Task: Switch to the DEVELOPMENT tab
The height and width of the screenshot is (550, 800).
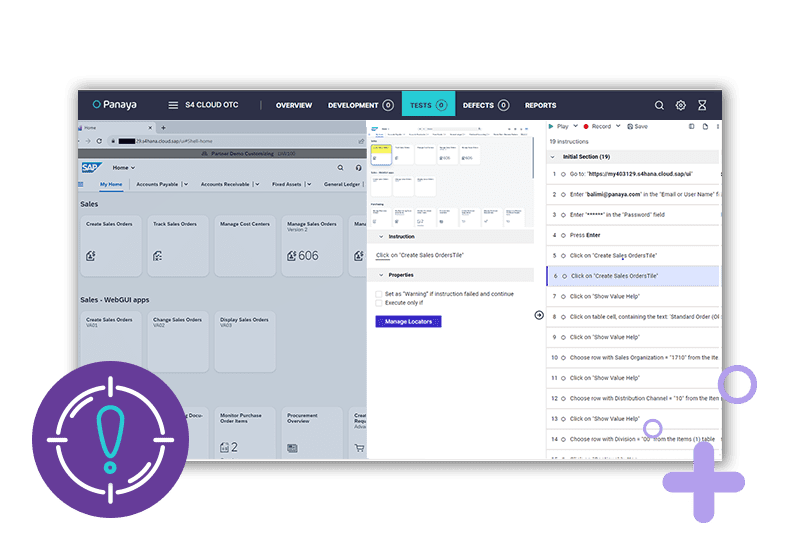Action: pyautogui.click(x=360, y=105)
